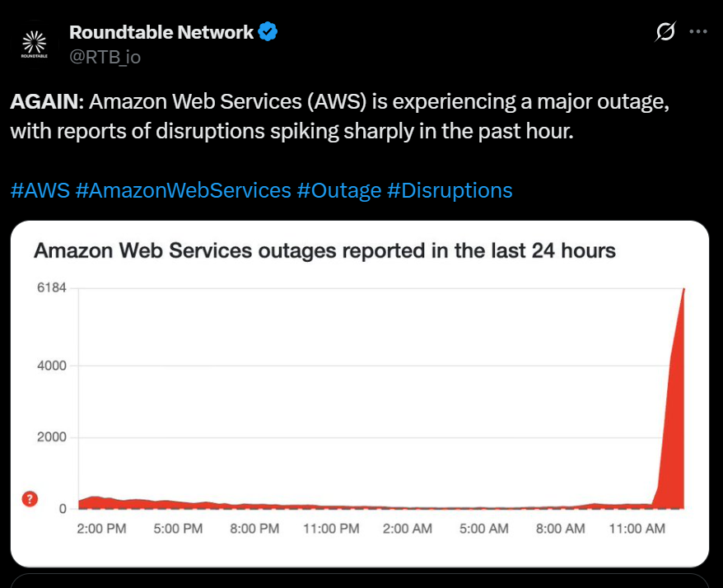Click the 2:00 AM axis label

click(408, 529)
